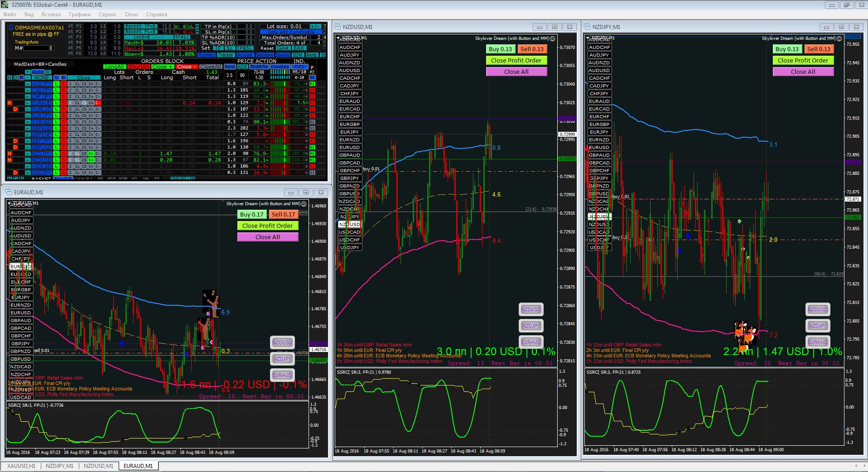Click the rounded EURAUD button in NZDJPY chart
The width and height of the screenshot is (868, 472).
point(818,342)
